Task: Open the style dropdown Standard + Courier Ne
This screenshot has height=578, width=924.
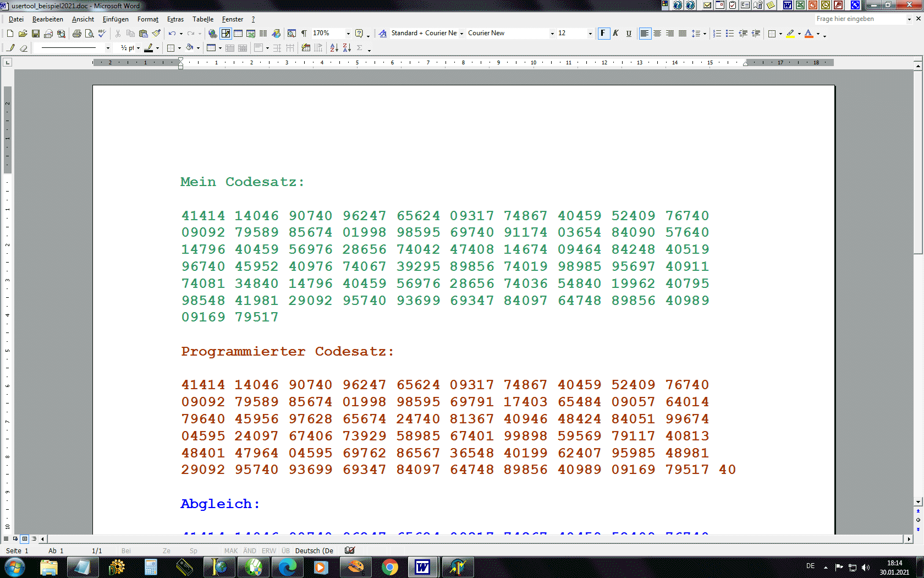Action: click(461, 34)
